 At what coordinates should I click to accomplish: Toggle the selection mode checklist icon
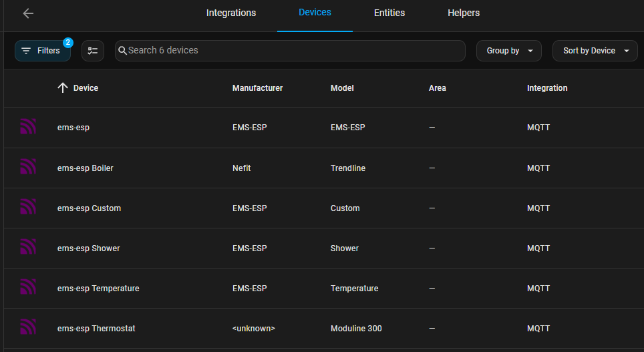tap(93, 51)
